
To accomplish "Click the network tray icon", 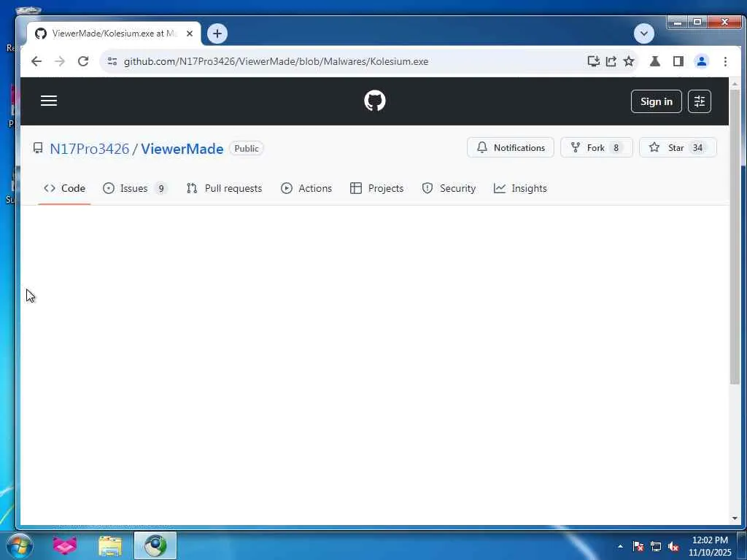I will (x=656, y=546).
